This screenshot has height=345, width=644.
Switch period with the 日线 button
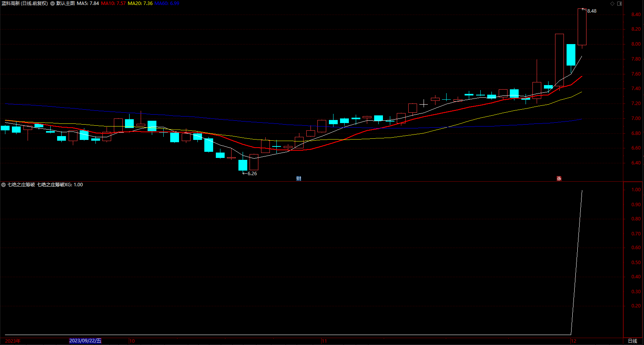632,341
